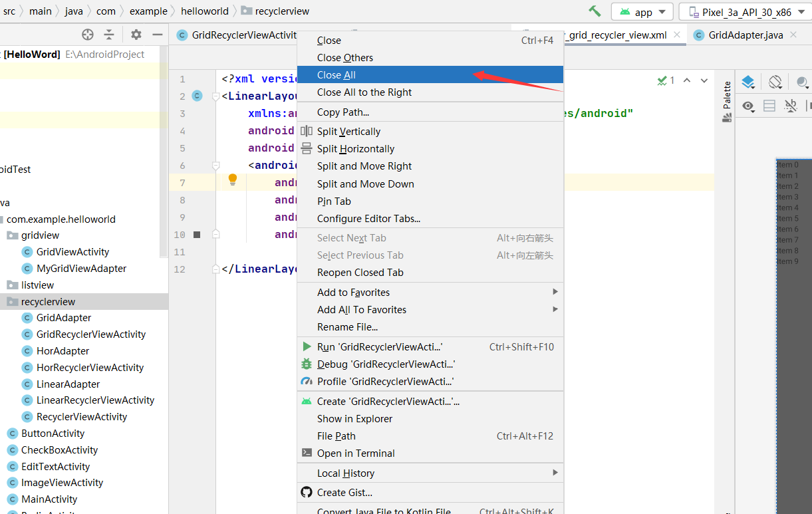Screen dimensions: 812x514
Task: Open the view options eye icon
Action: coord(748,106)
